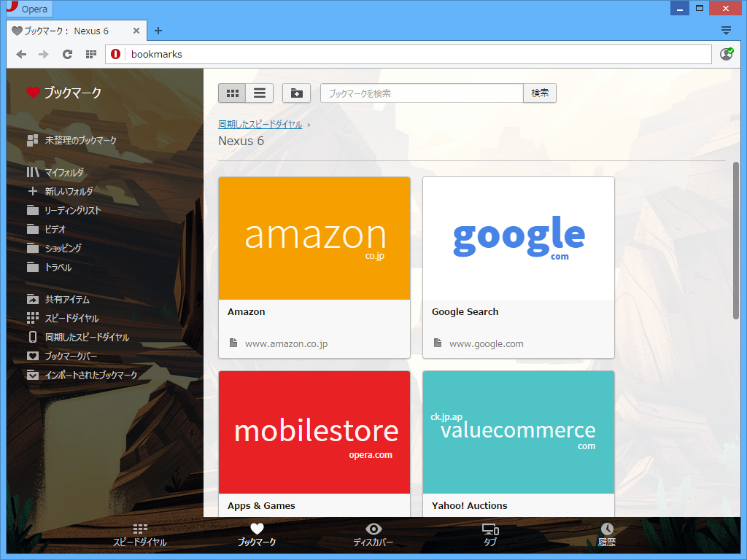Follow the 同期したスピードダイヤル breadcrumb link
The width and height of the screenshot is (747, 560).
point(260,124)
